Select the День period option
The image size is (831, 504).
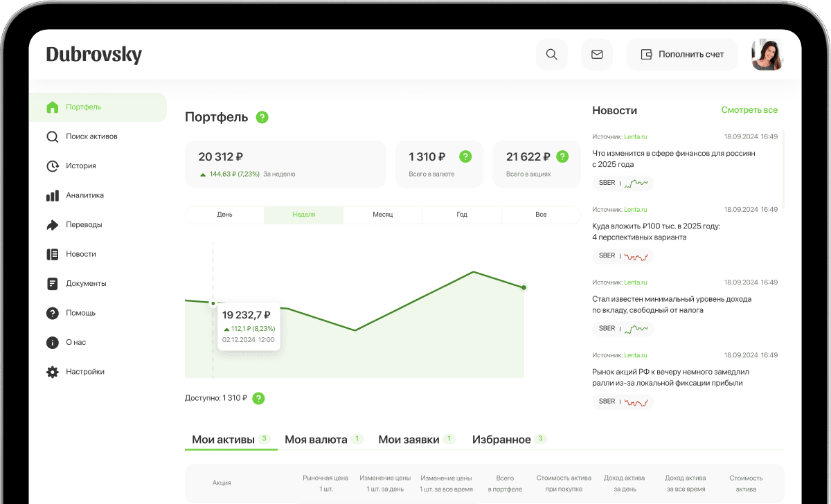click(x=224, y=215)
